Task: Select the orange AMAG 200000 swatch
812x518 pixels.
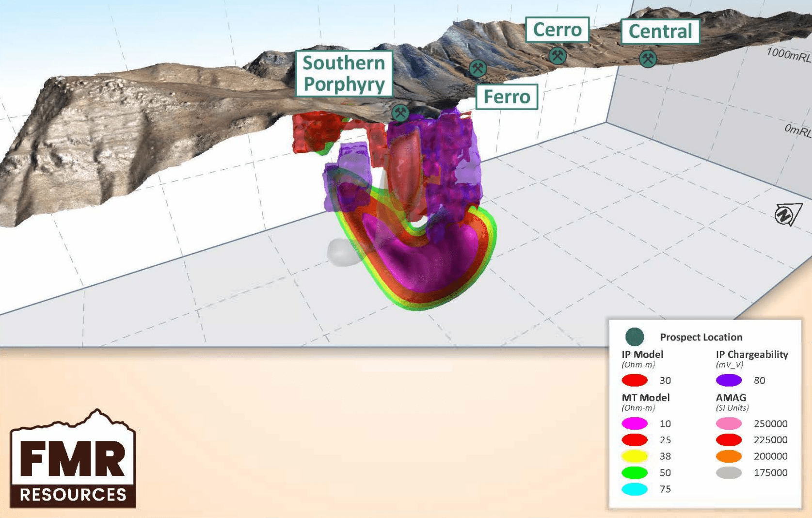Action: click(729, 456)
